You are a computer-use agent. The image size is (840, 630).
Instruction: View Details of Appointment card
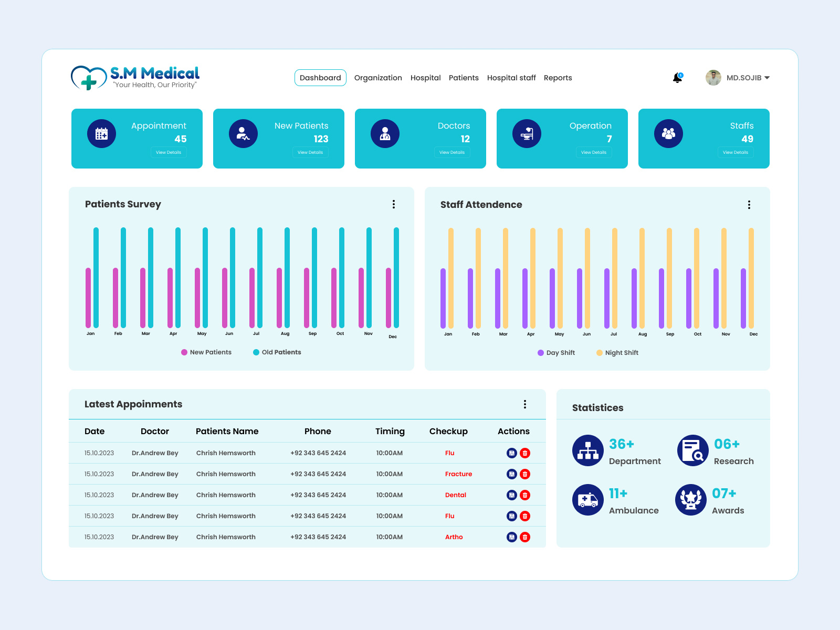169,152
